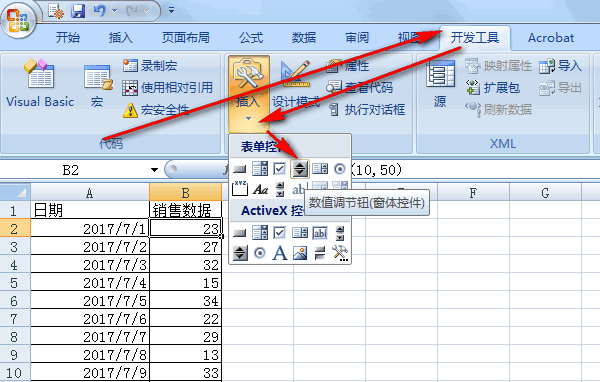The width and height of the screenshot is (600, 382).
Task: Select column G header
Action: point(545,192)
